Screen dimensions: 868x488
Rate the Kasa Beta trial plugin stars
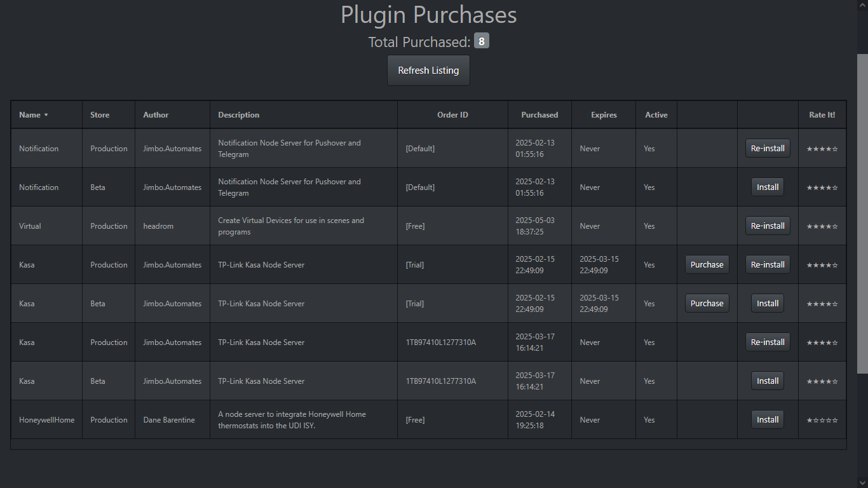(x=822, y=304)
